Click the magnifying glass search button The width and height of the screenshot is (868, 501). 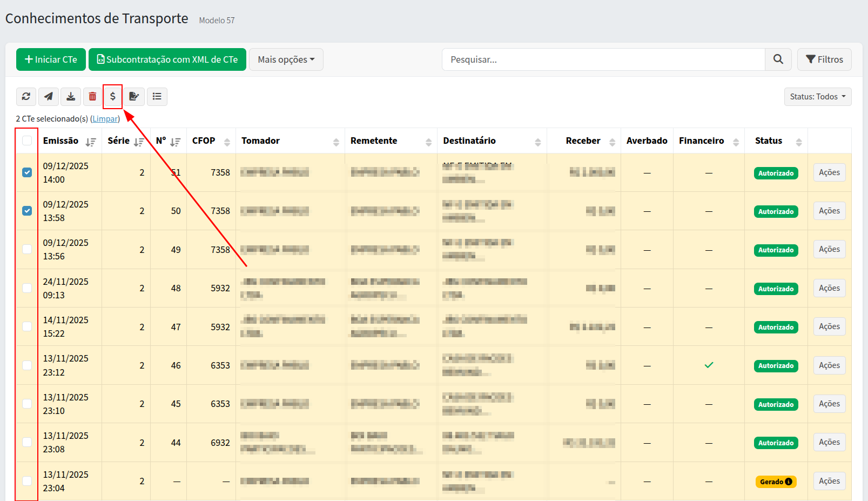tap(778, 59)
